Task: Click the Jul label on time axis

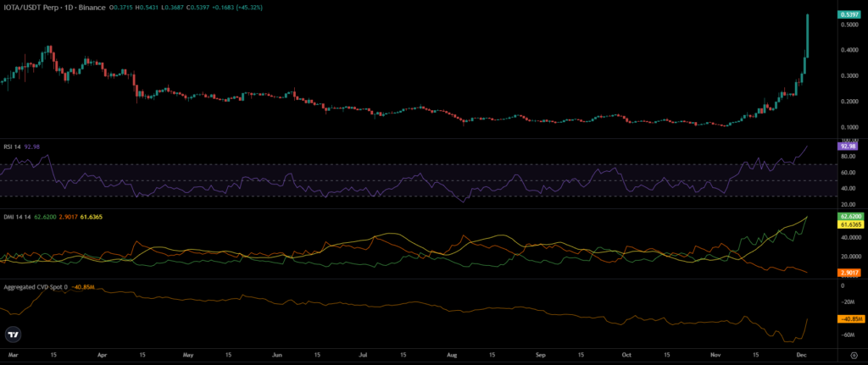Action: coord(364,355)
